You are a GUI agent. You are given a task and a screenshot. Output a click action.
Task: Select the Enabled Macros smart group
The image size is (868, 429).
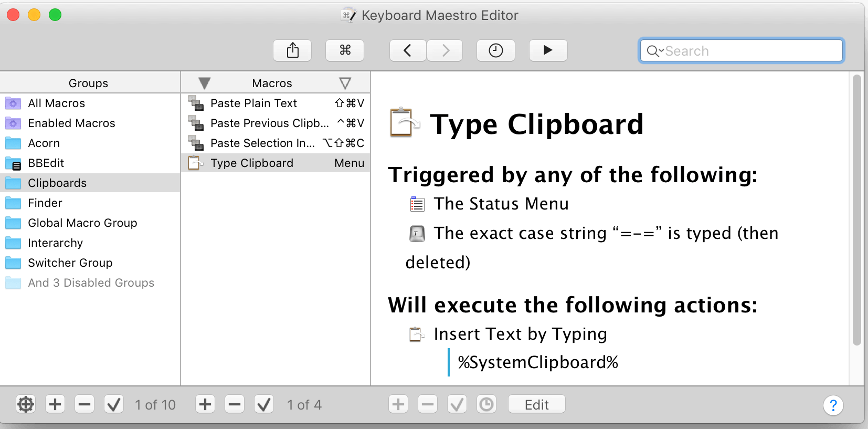(x=90, y=123)
